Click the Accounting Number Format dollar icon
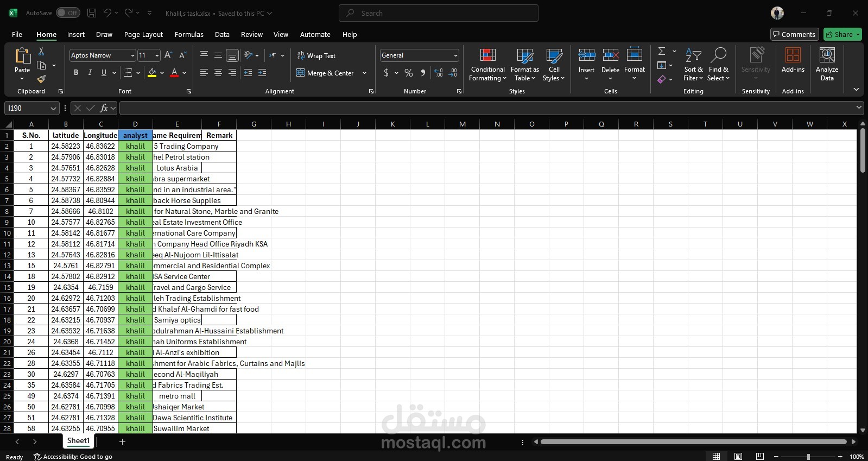This screenshot has width=868, height=461. [386, 73]
